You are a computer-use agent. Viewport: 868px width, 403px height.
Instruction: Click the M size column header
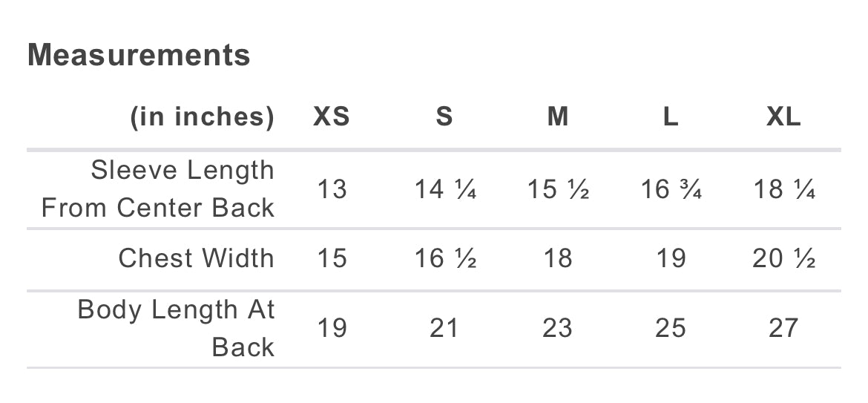557,117
